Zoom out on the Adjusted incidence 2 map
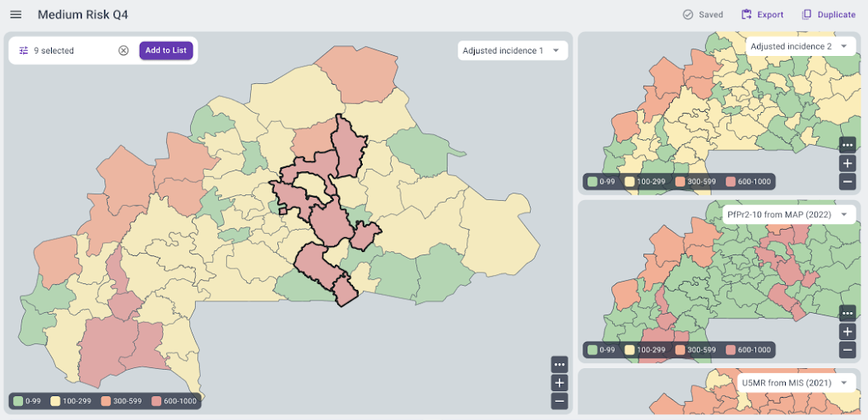868x420 pixels. [x=847, y=181]
